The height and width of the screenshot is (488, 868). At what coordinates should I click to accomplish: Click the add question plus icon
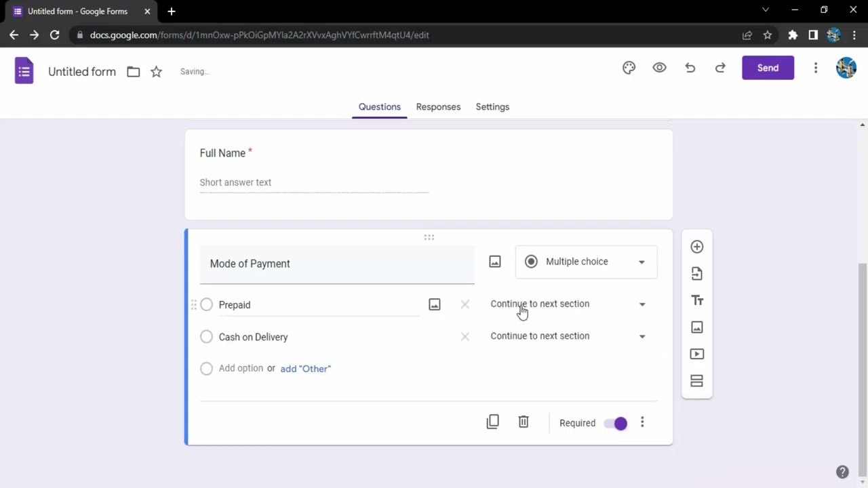pyautogui.click(x=696, y=247)
